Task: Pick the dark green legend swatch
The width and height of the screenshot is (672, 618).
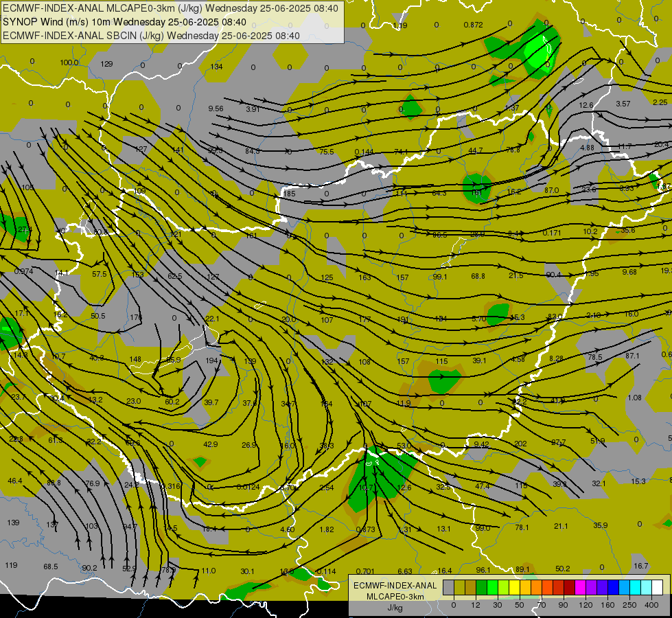Action: (x=481, y=587)
